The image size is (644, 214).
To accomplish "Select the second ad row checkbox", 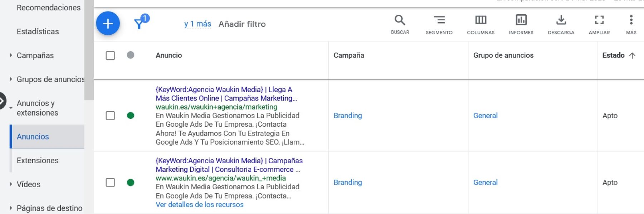I will 110,183.
